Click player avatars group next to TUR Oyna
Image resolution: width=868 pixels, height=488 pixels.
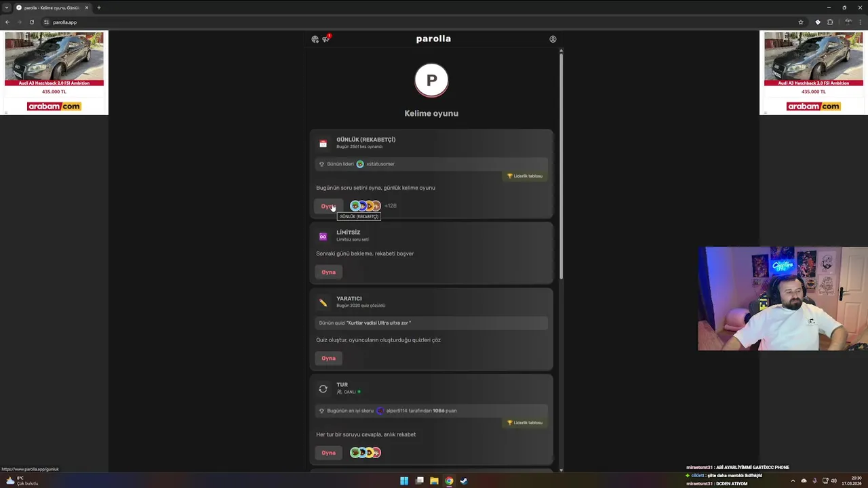click(x=365, y=453)
